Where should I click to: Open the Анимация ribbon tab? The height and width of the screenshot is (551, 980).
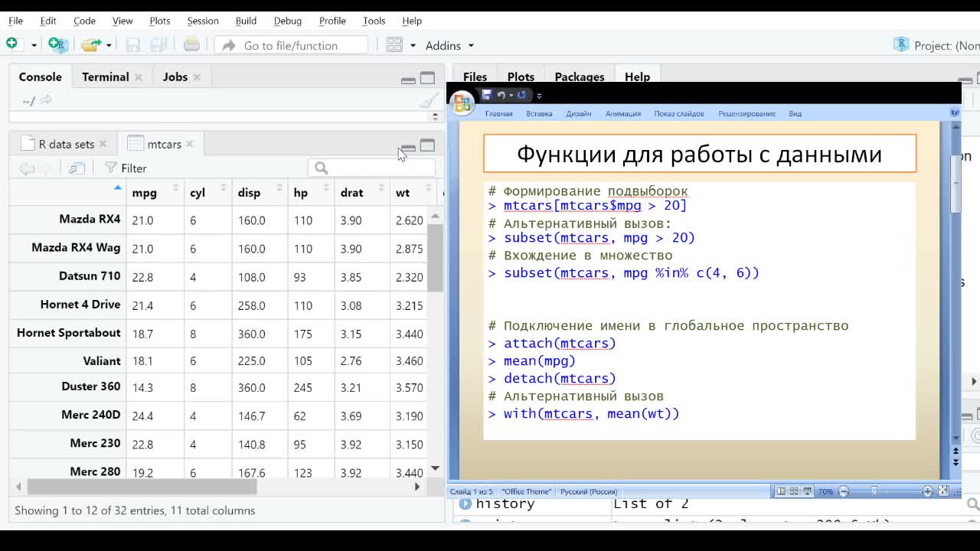click(x=623, y=113)
